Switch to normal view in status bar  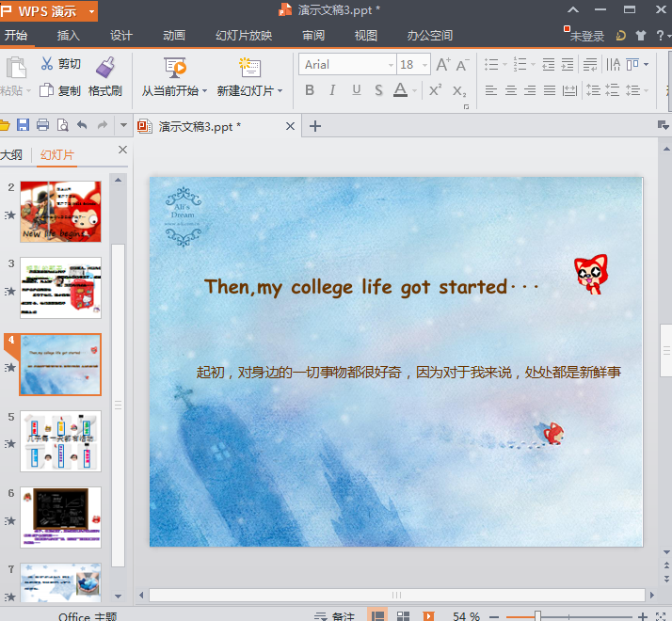[x=377, y=615]
